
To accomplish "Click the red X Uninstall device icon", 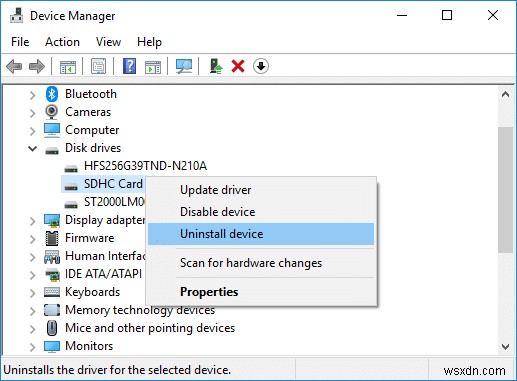I will coord(238,66).
